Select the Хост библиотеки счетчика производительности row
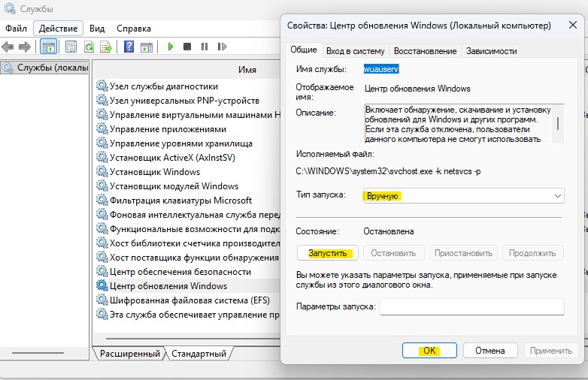 tap(188, 243)
